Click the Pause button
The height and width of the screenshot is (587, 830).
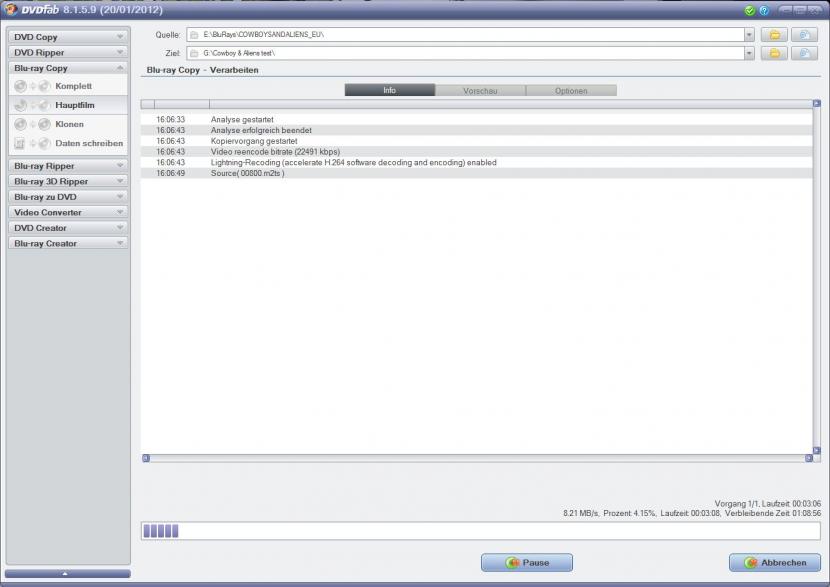click(x=527, y=563)
